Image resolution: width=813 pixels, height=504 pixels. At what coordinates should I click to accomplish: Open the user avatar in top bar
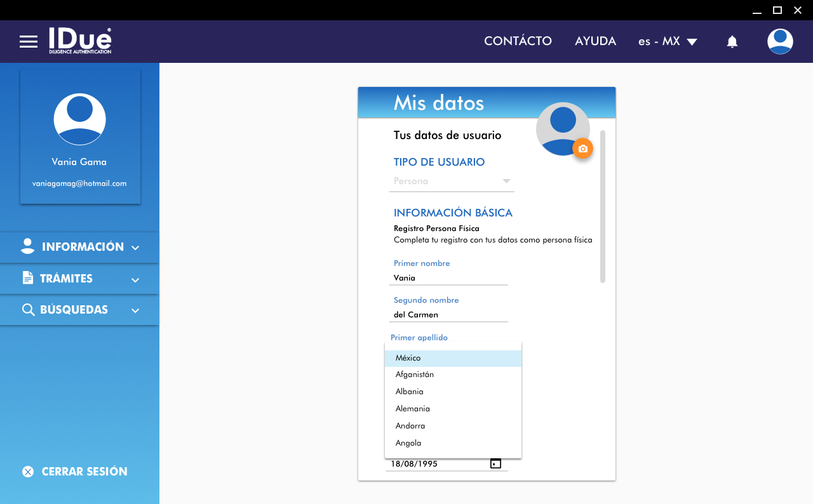pyautogui.click(x=779, y=42)
